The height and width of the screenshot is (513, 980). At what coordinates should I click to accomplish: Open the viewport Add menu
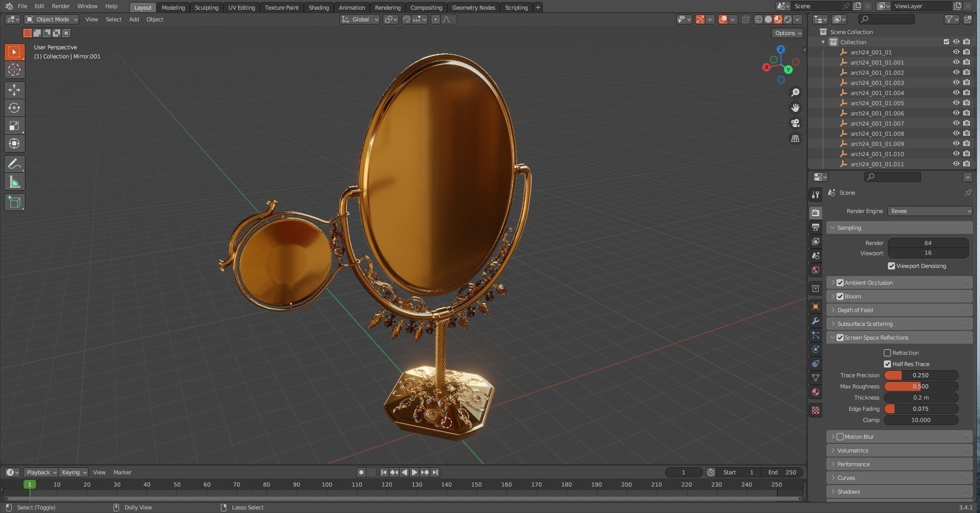coord(134,19)
